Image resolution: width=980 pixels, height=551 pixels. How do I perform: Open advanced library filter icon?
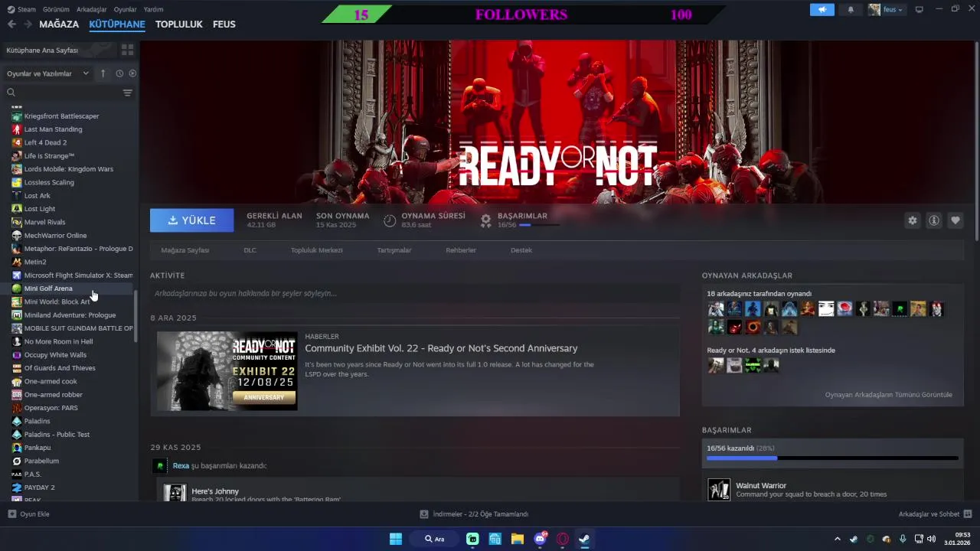(127, 93)
